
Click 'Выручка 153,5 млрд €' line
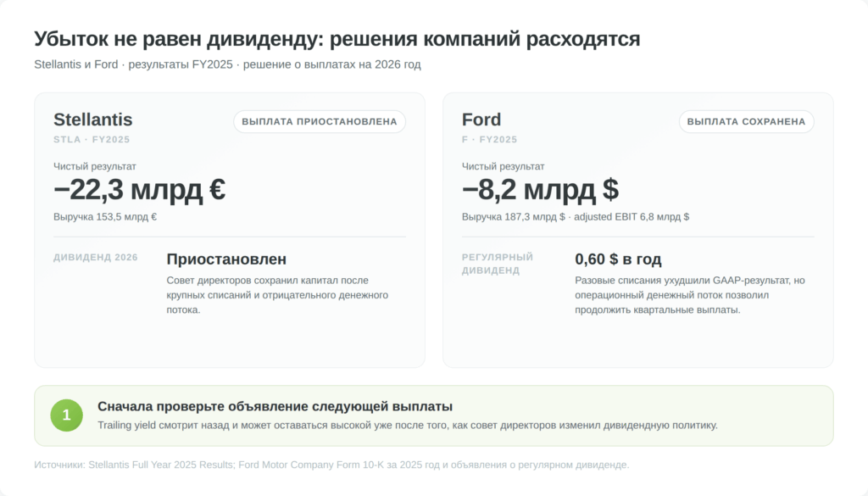105,217
